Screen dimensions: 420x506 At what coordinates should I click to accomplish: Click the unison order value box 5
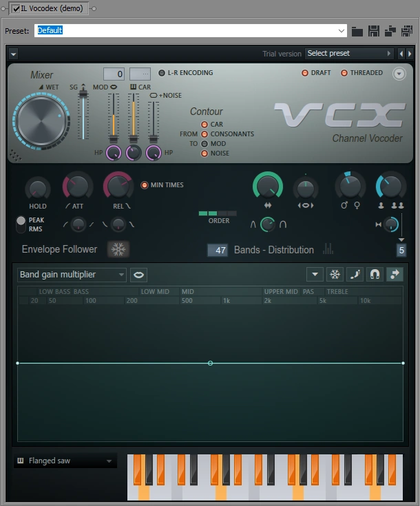coord(401,251)
